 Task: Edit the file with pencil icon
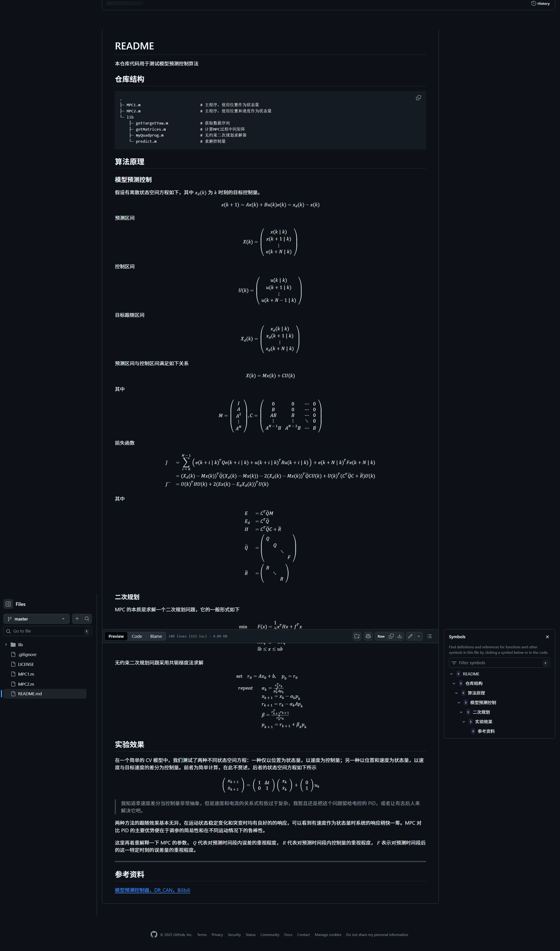(411, 636)
